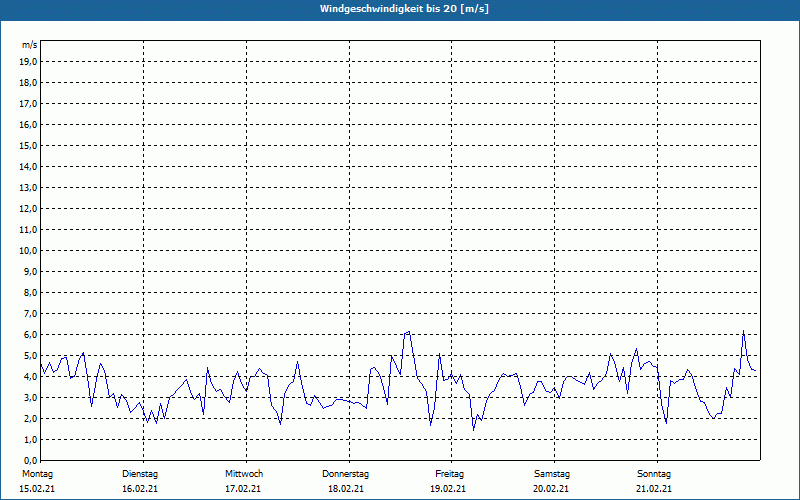Screen dimensions: 800x500
Task: Click the 19.02.21 date label
Action: click(x=448, y=489)
